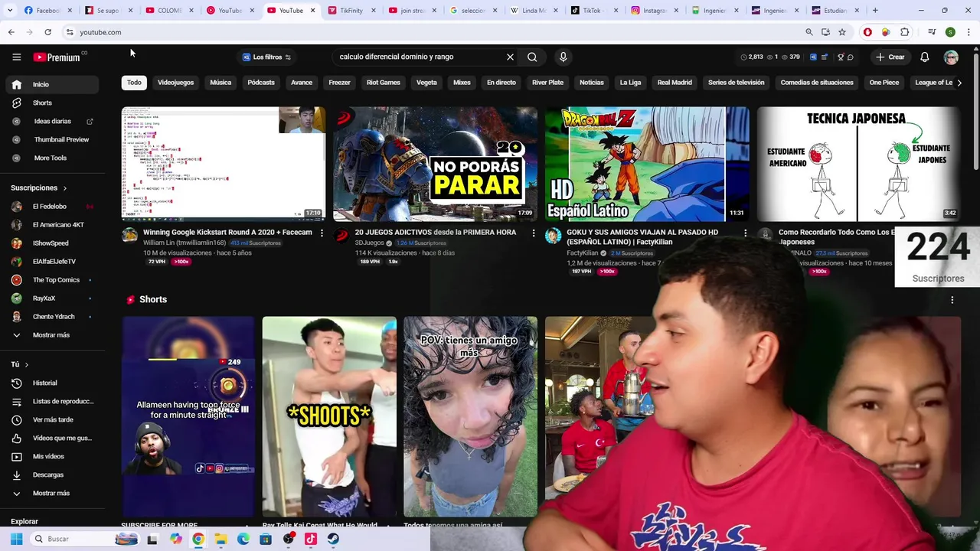Open the Windows Start menu
Viewport: 980px width, 551px height.
[16, 539]
